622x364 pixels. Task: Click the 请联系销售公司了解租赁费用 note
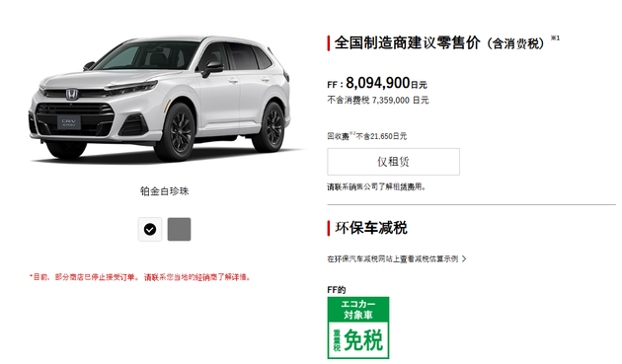click(x=376, y=186)
